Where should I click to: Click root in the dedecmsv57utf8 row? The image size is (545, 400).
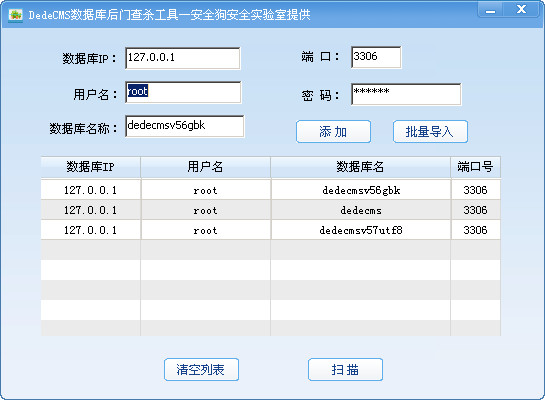click(x=205, y=230)
